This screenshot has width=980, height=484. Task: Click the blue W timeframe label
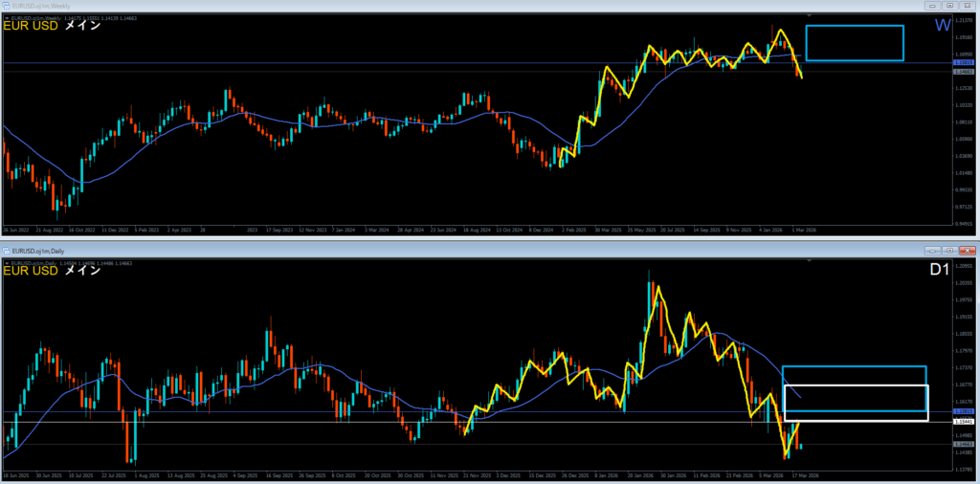tap(943, 25)
